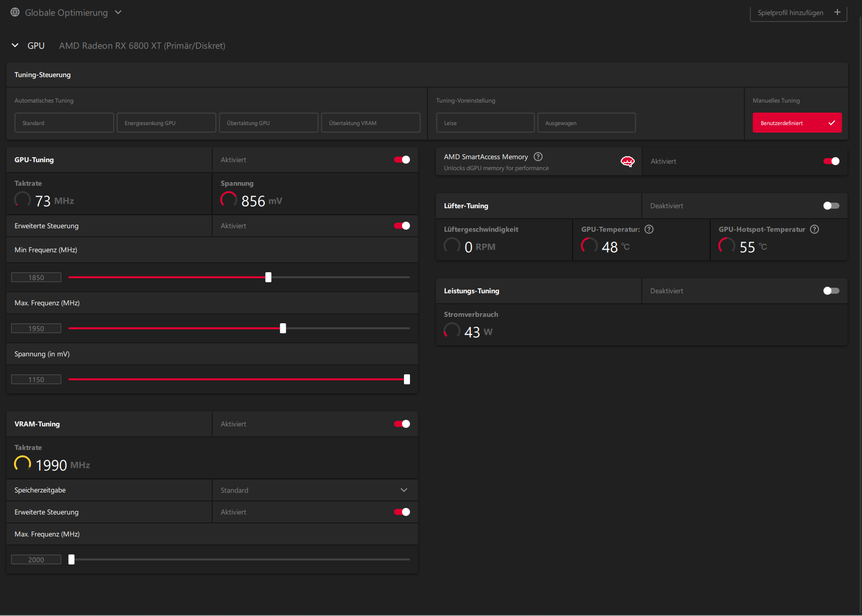
Task: Click the globe icon beside Globale Optimierung
Action: click(x=15, y=12)
